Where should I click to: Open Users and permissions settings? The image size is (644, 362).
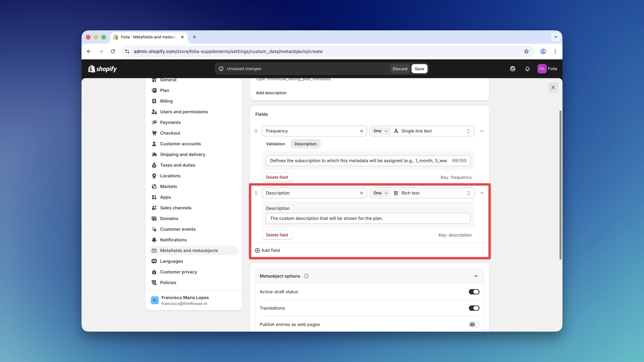click(x=193, y=112)
